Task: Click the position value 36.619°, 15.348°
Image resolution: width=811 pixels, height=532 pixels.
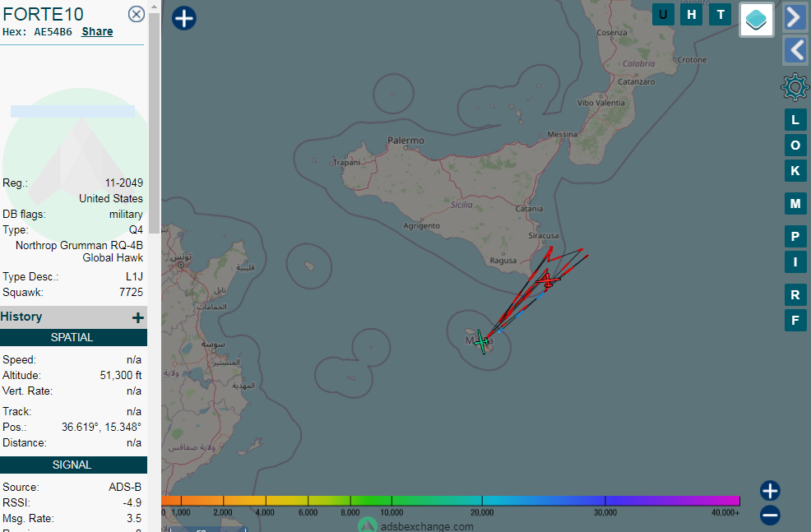Action: 101,427
